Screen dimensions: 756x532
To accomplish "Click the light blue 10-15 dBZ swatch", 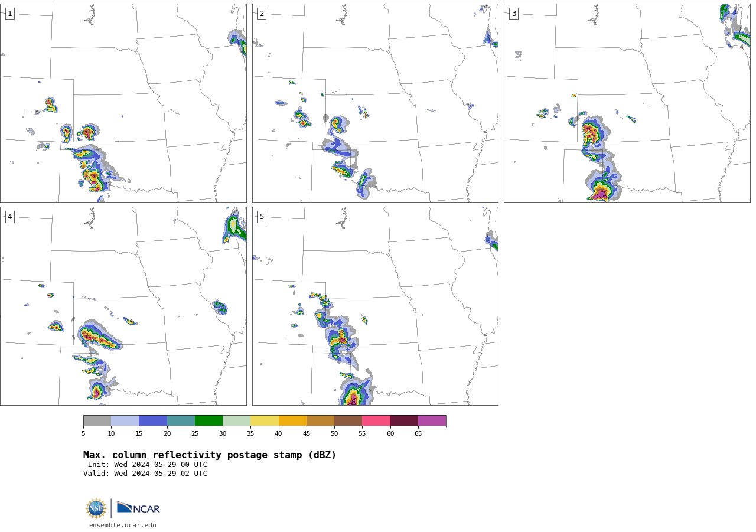I will click(125, 421).
